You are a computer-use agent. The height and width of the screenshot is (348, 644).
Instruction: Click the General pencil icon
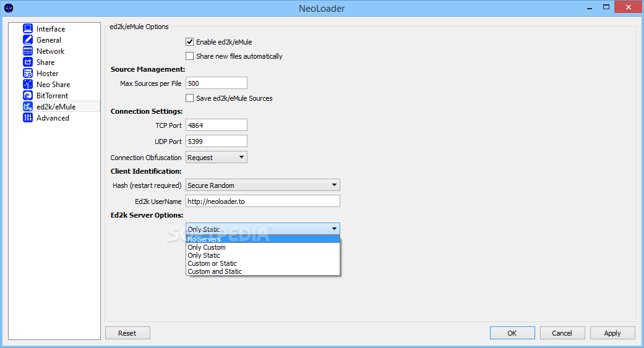27,40
